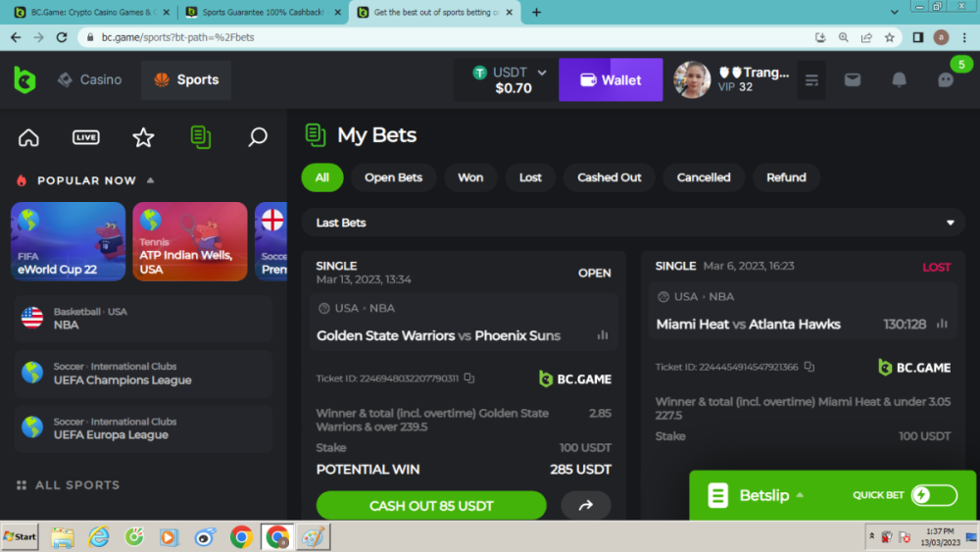This screenshot has width=980, height=552.
Task: Open the mail inbox icon
Action: 853,80
